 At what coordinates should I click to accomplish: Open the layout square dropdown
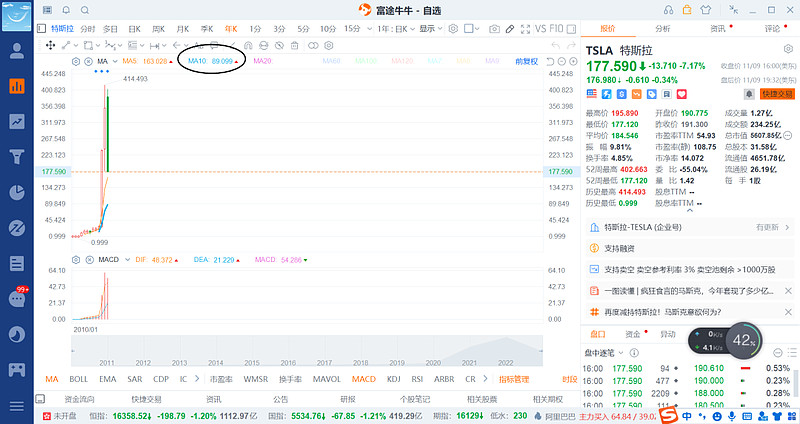tap(471, 29)
